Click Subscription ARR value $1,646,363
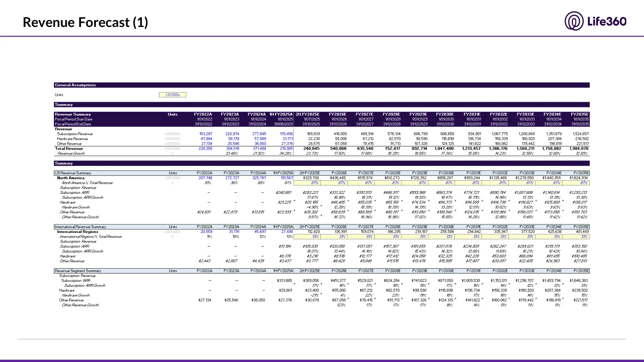644x362 pixels. [x=579, y=281]
